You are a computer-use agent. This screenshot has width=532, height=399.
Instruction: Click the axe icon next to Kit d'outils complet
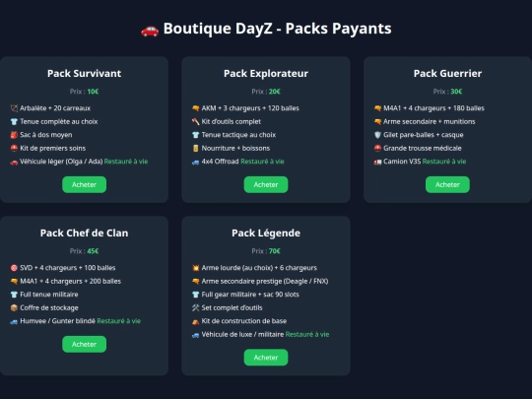(196, 121)
